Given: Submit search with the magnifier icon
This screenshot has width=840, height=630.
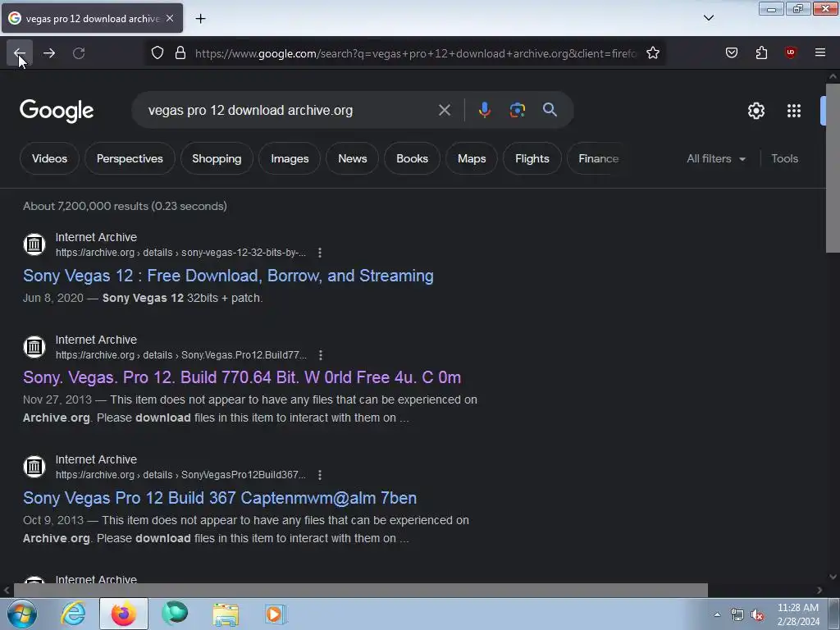Looking at the screenshot, I should [550, 110].
